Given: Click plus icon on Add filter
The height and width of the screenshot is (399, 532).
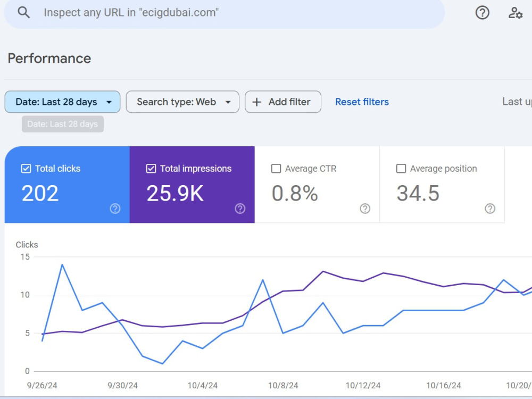Looking at the screenshot, I should click(x=257, y=102).
